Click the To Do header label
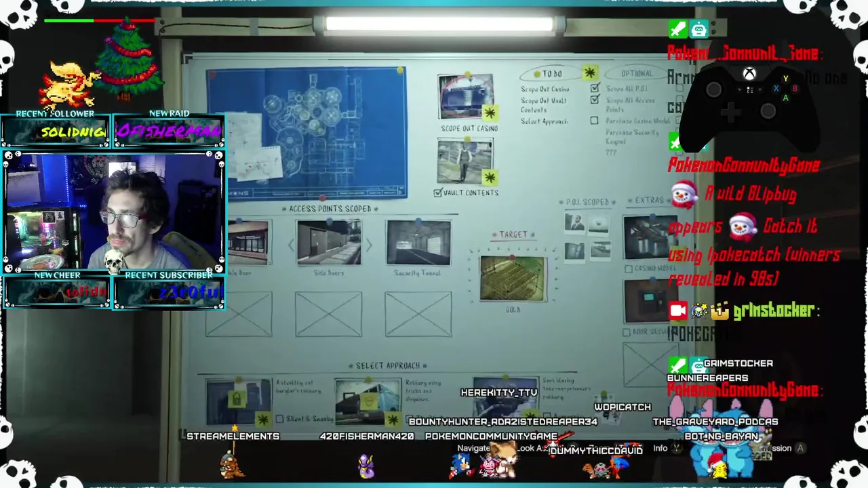868x488 pixels. [x=551, y=74]
